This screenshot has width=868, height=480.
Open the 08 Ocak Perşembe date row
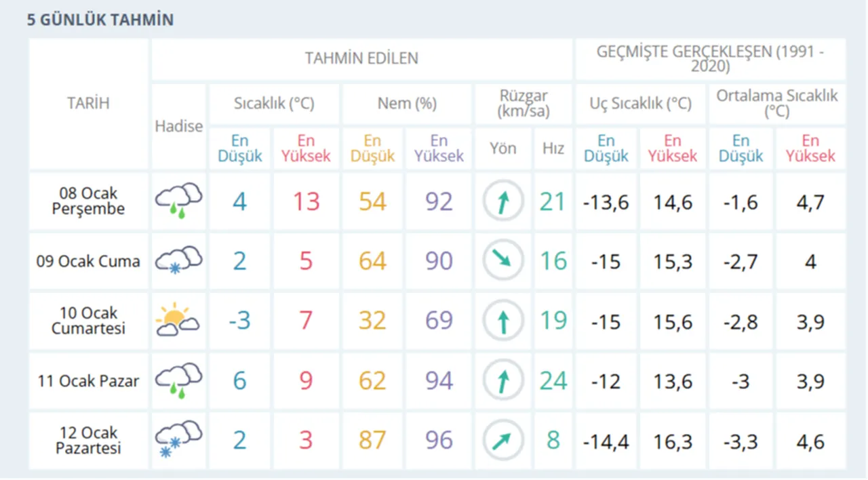pos(88,201)
